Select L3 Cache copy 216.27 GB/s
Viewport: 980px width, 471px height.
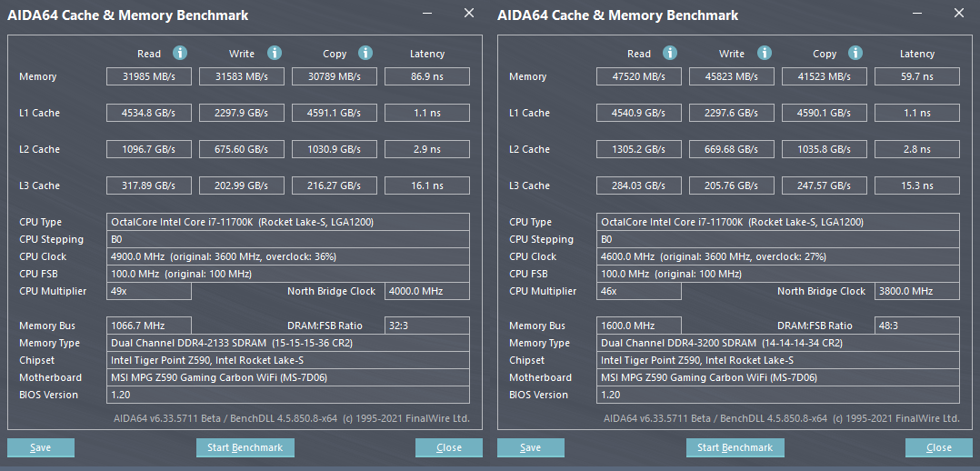[335, 185]
